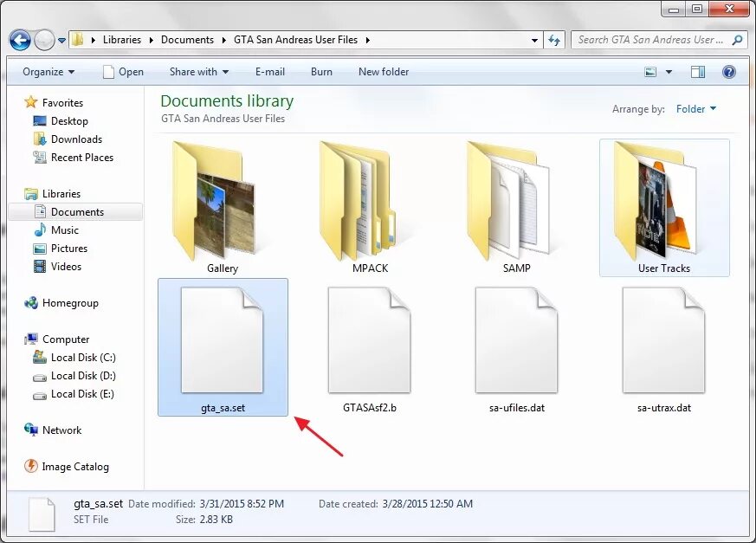The width and height of the screenshot is (756, 543).
Task: Open the Share with menu
Action: (x=198, y=72)
